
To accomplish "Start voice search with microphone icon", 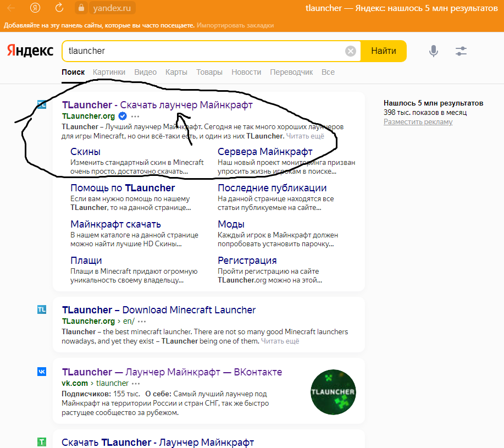I will (x=433, y=51).
